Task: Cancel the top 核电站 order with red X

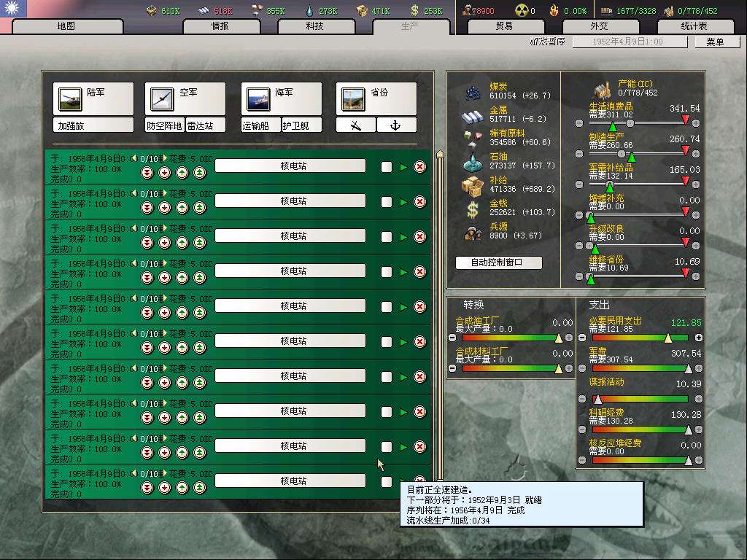Action: click(419, 167)
